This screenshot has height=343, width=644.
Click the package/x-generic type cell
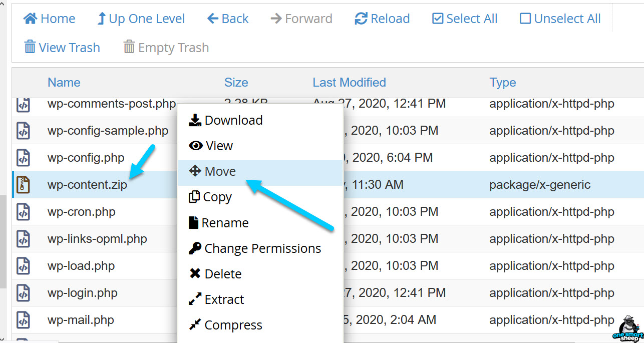pyautogui.click(x=540, y=185)
